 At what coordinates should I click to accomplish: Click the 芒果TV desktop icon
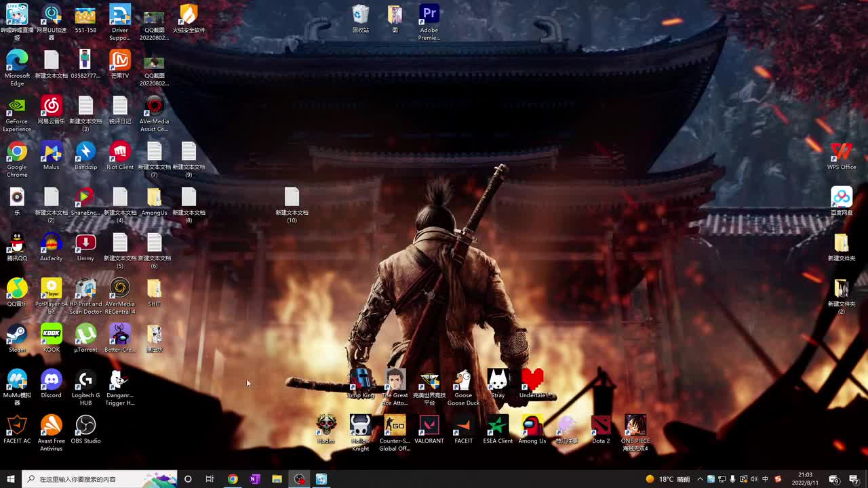pos(120,65)
